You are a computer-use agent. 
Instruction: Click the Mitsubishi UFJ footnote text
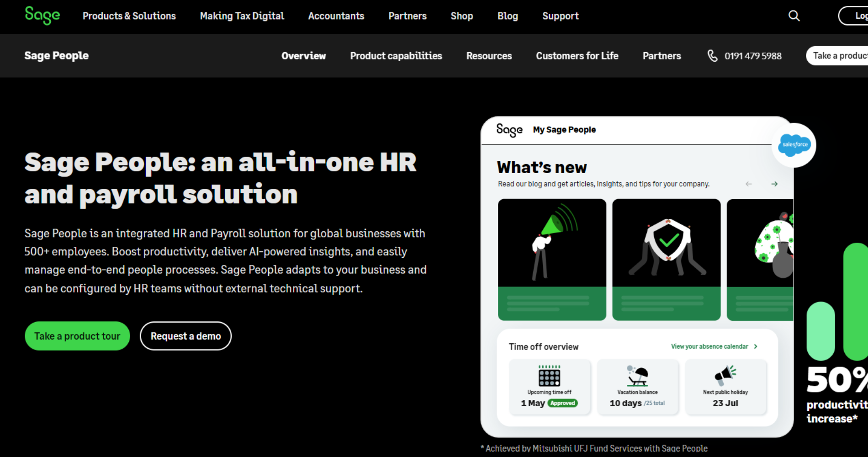click(594, 448)
